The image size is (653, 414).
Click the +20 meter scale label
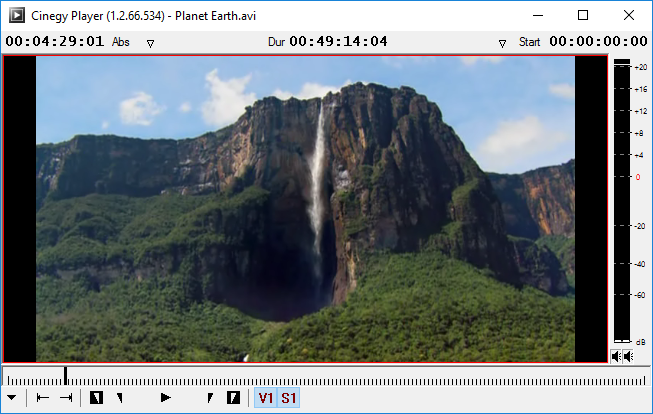(641, 67)
